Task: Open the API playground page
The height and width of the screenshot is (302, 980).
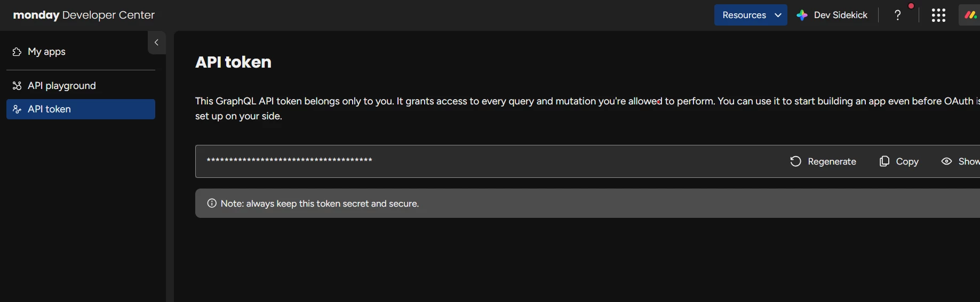Action: pos(62,86)
